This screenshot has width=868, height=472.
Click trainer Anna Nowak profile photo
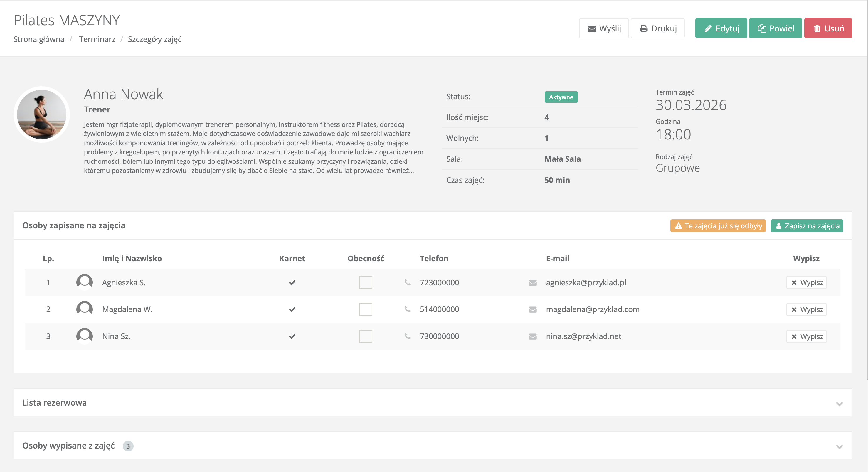point(42,114)
